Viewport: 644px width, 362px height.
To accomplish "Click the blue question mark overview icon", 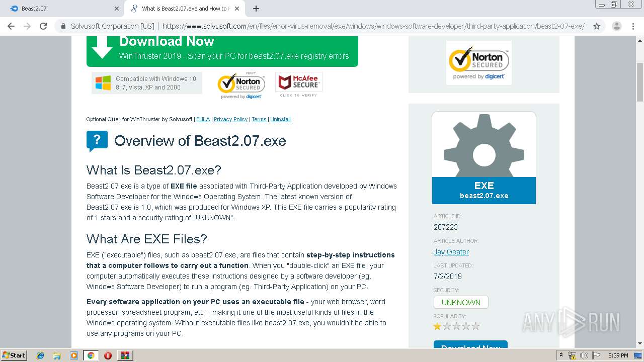I will point(97,141).
